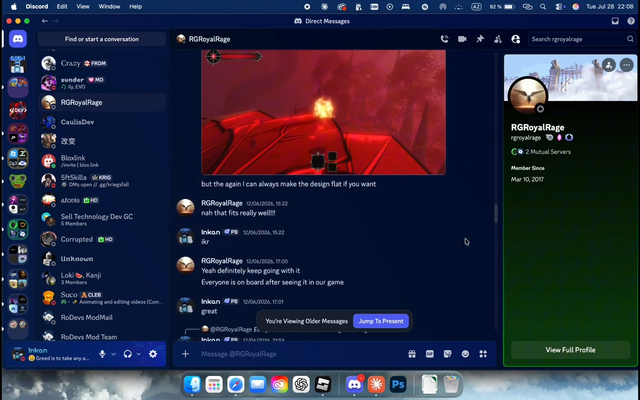Expand microphone input options arrow
The width and height of the screenshot is (640, 400).
[x=113, y=354]
